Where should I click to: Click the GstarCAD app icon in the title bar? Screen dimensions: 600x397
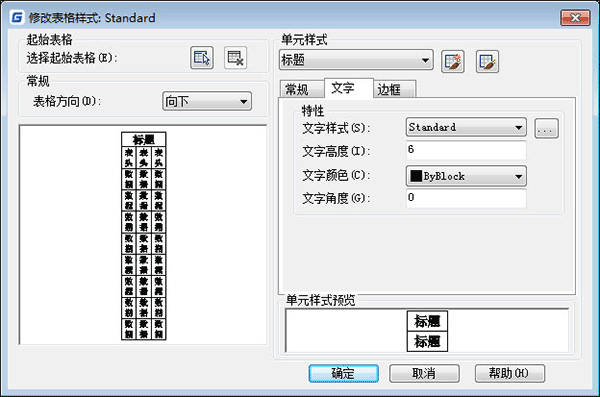pos(17,18)
